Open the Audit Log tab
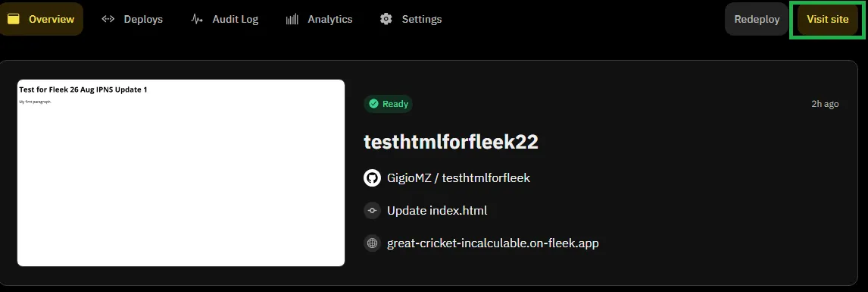 225,19
